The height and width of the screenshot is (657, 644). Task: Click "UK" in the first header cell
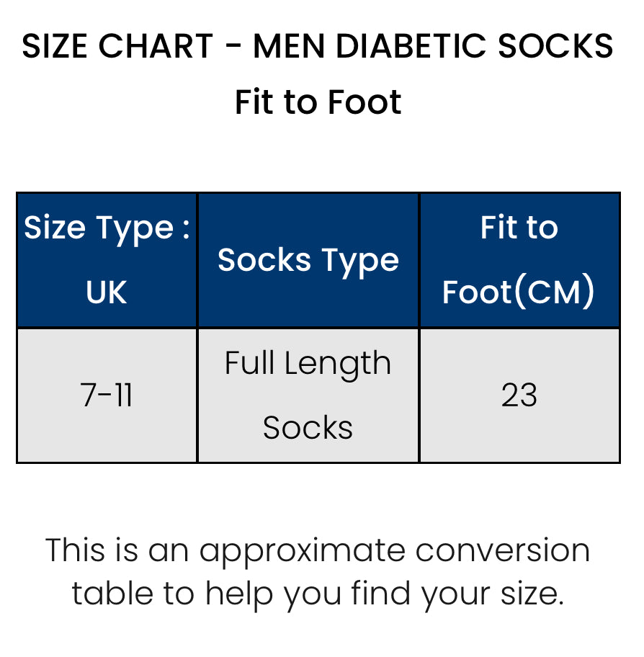tap(107, 292)
